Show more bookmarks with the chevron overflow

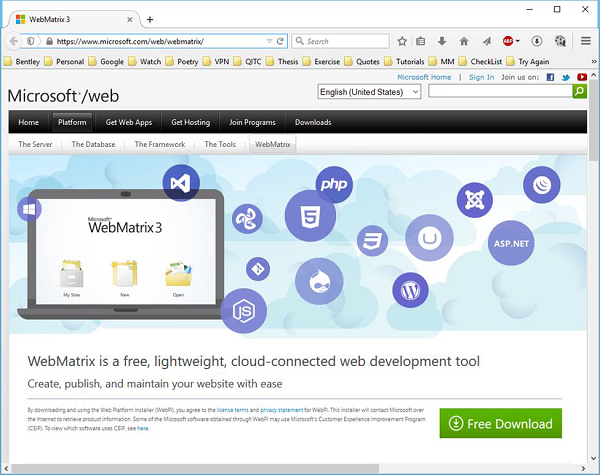(594, 62)
